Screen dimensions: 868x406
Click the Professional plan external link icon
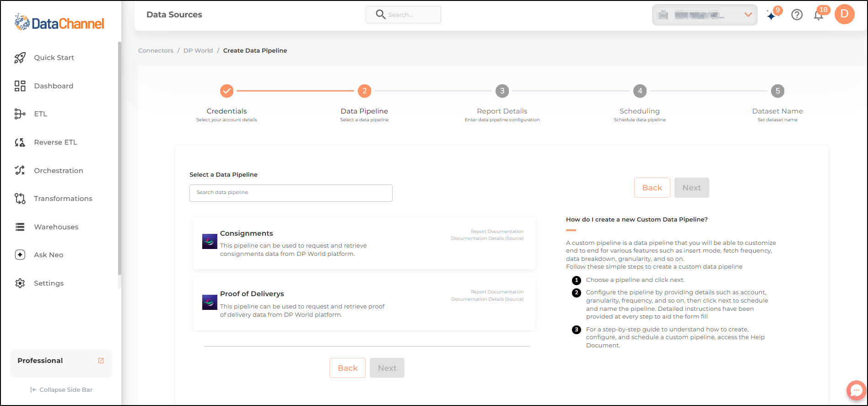(x=101, y=361)
